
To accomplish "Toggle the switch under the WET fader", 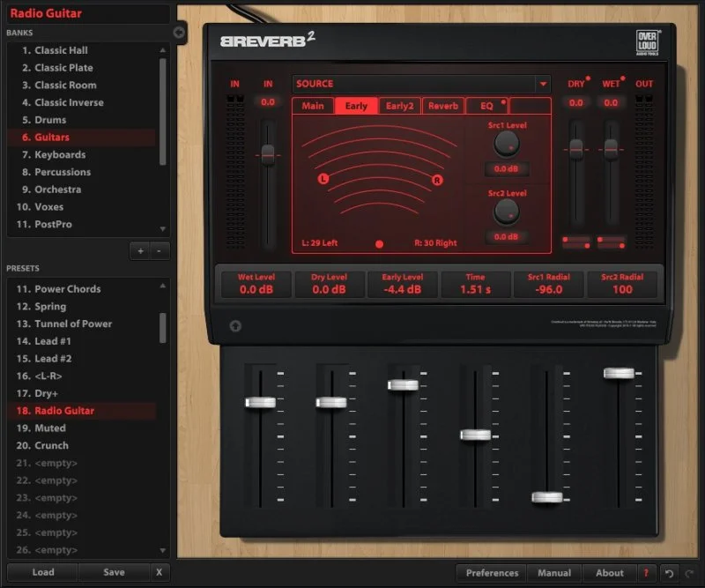I will tap(611, 242).
